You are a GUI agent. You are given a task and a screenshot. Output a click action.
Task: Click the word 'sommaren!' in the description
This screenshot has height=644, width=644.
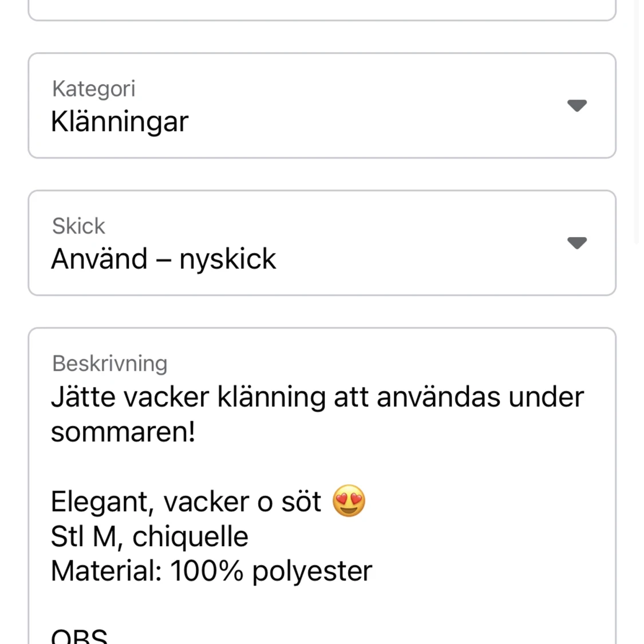123,431
